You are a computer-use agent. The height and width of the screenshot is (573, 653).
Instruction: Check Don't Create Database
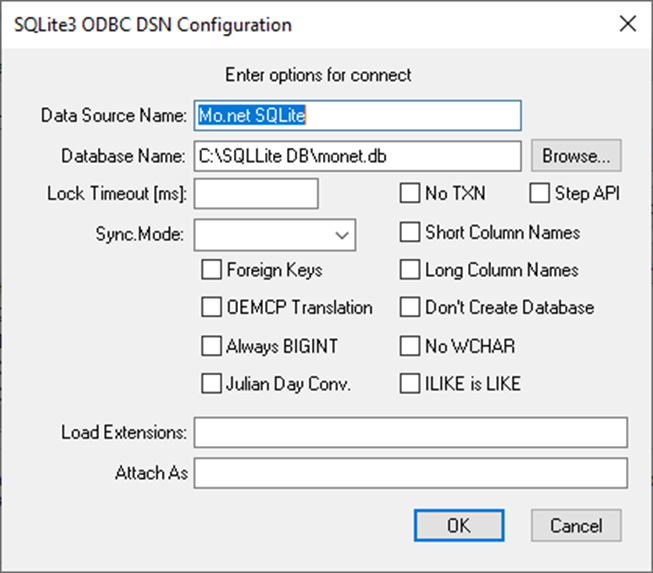point(410,308)
